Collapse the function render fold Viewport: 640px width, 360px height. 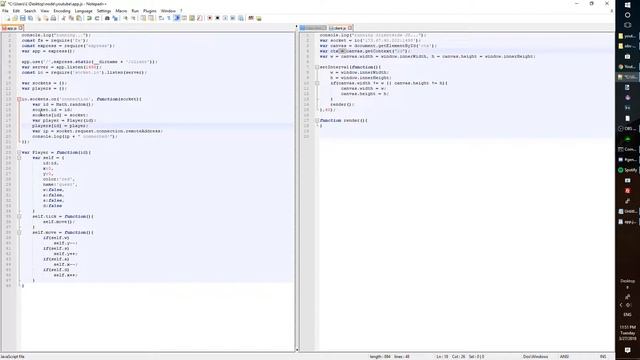click(x=317, y=120)
